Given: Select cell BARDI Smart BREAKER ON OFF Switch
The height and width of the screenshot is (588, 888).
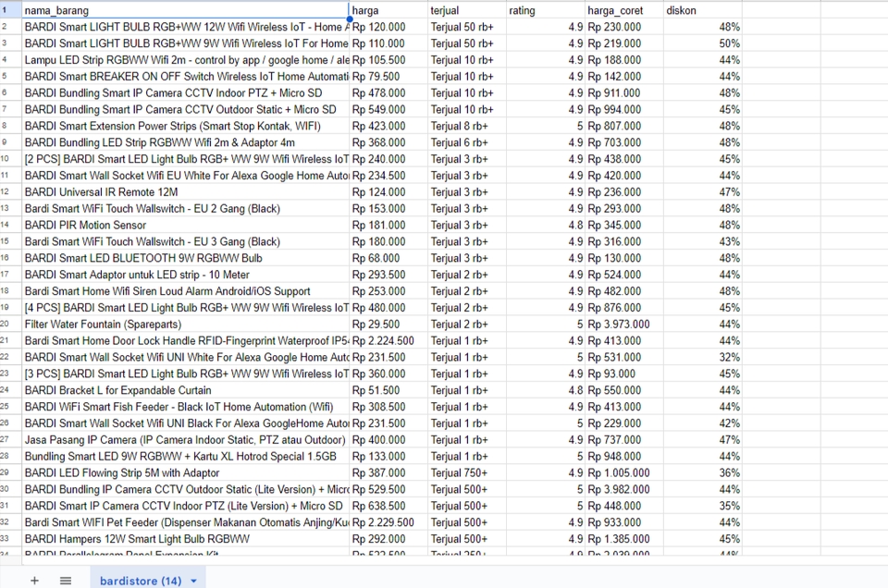Looking at the screenshot, I should click(x=186, y=77).
